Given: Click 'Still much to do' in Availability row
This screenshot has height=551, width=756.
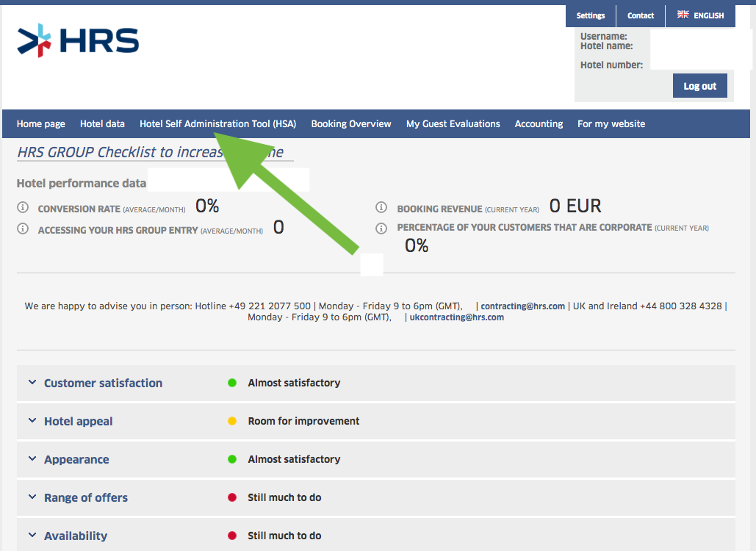Looking at the screenshot, I should [284, 536].
